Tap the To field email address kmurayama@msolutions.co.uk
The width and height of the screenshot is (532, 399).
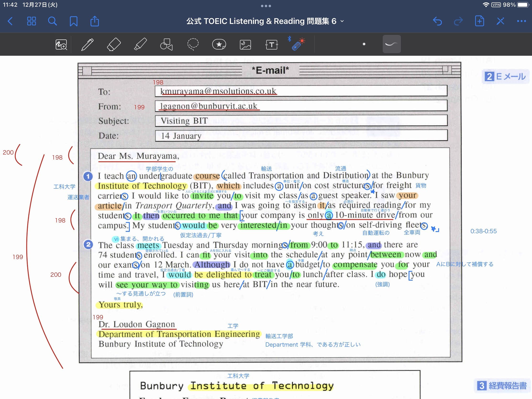(218, 91)
